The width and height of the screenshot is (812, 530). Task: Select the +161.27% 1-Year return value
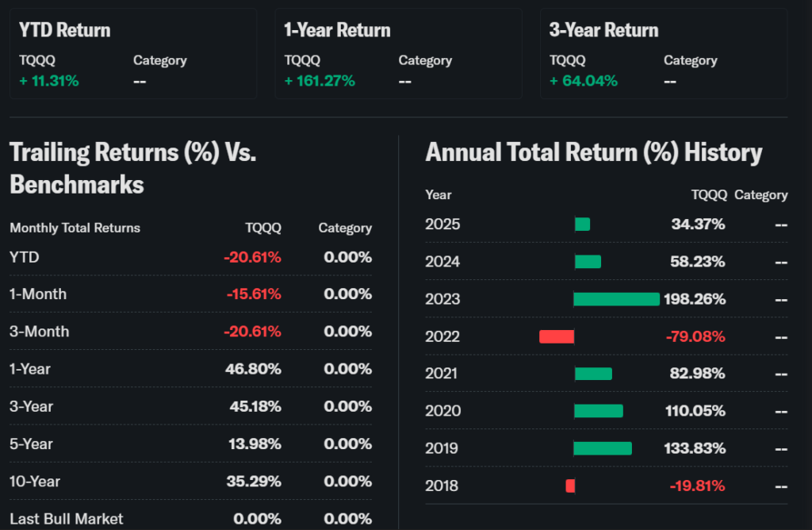[320, 80]
